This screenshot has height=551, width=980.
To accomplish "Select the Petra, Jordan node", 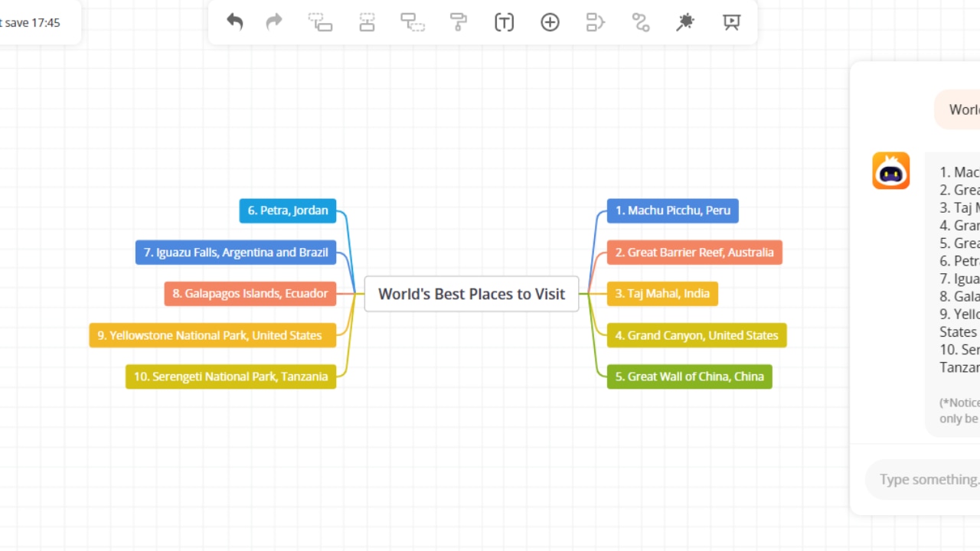I will (x=288, y=210).
